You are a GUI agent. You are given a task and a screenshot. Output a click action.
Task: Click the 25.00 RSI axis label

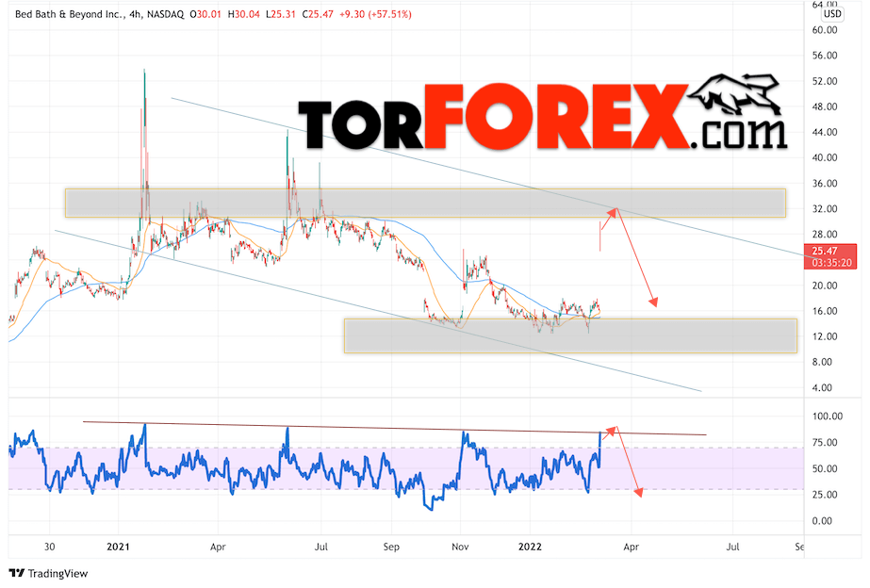click(x=825, y=495)
